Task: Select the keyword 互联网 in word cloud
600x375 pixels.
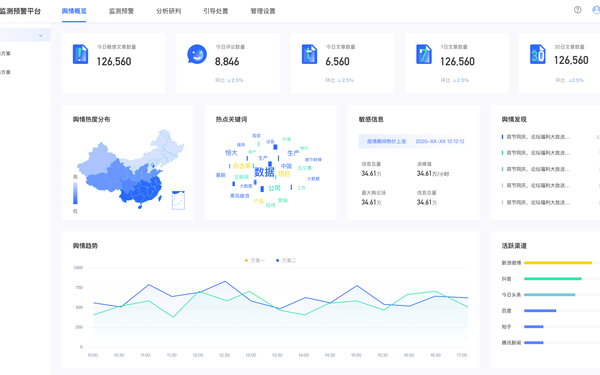Action: coord(241,177)
